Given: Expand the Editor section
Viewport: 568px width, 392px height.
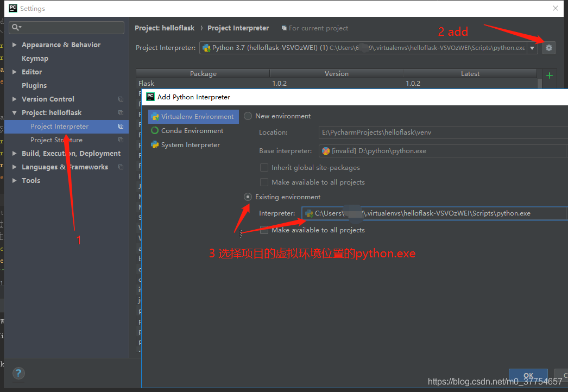Looking at the screenshot, I should (15, 72).
